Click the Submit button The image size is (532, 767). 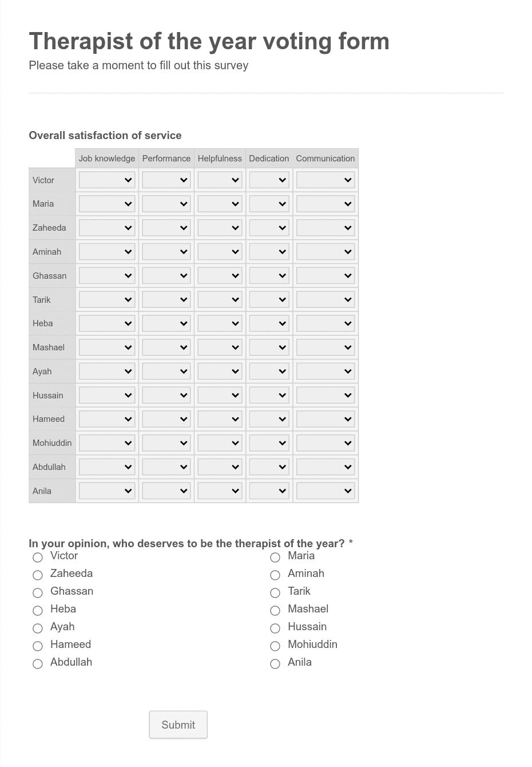click(178, 725)
